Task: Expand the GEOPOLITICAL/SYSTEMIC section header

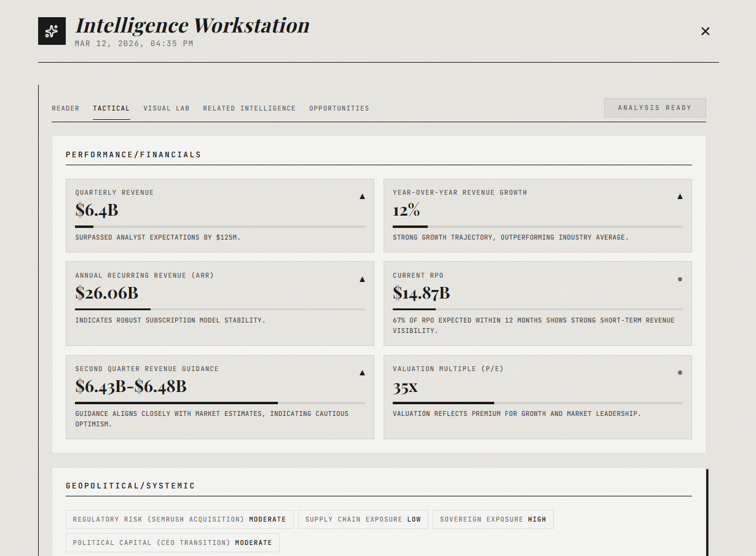Action: pyautogui.click(x=130, y=485)
